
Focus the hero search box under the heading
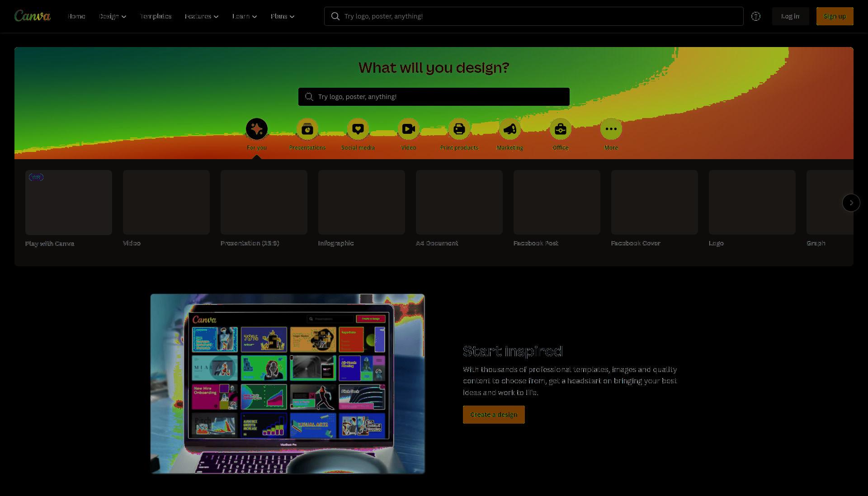click(434, 97)
